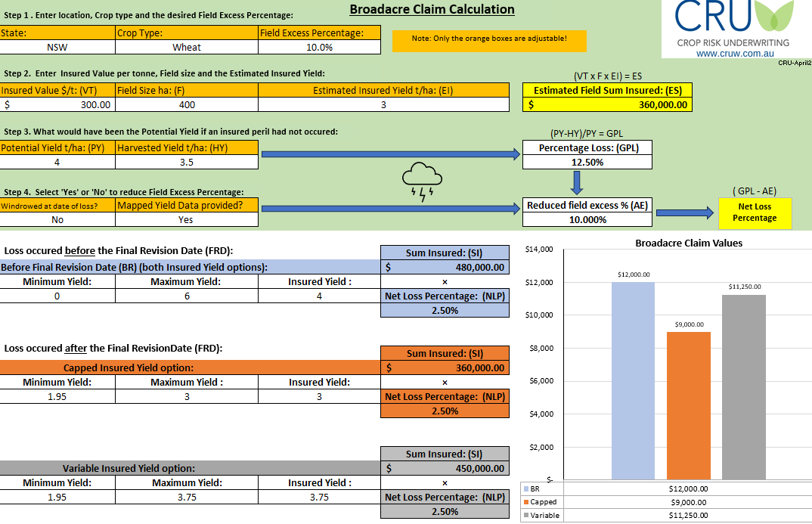Viewport: 812px width, 524px height.
Task: Select the Field Size cell showing 400
Action: pyautogui.click(x=187, y=104)
